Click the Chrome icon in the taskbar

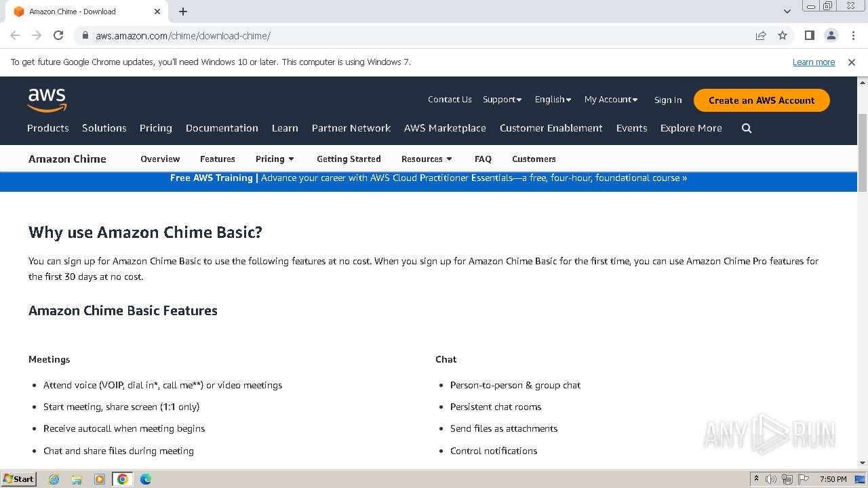(x=123, y=479)
